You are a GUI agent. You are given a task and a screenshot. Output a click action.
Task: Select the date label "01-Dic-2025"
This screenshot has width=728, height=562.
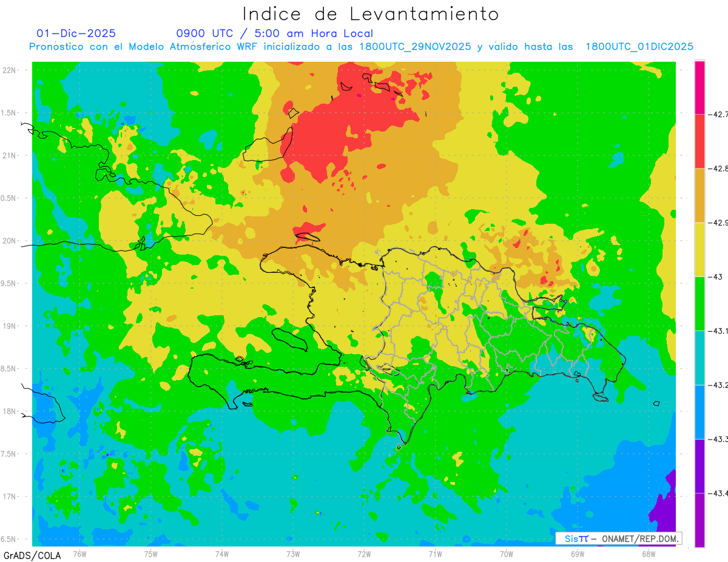click(x=76, y=33)
